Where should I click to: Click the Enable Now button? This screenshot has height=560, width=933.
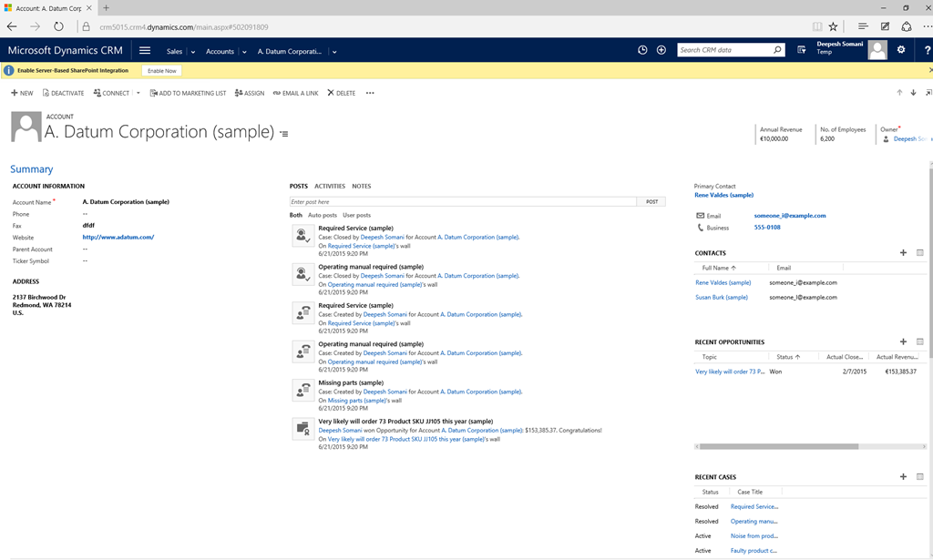[x=161, y=70]
